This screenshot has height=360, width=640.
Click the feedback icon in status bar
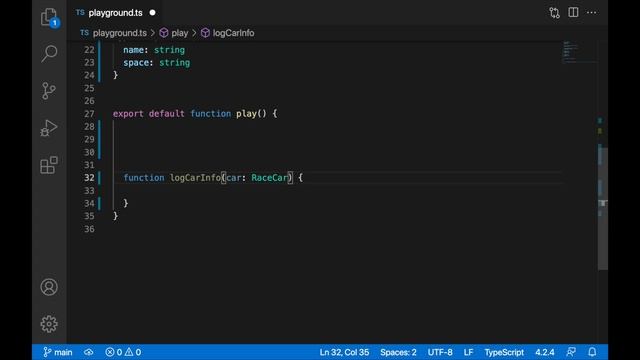tap(571, 352)
